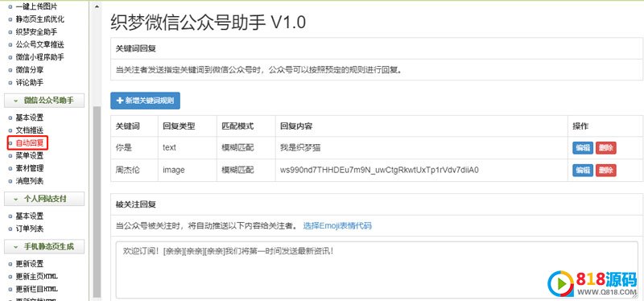Collapse the 手机静态页生成 section header
The height and width of the screenshot is (301, 644).
44,247
